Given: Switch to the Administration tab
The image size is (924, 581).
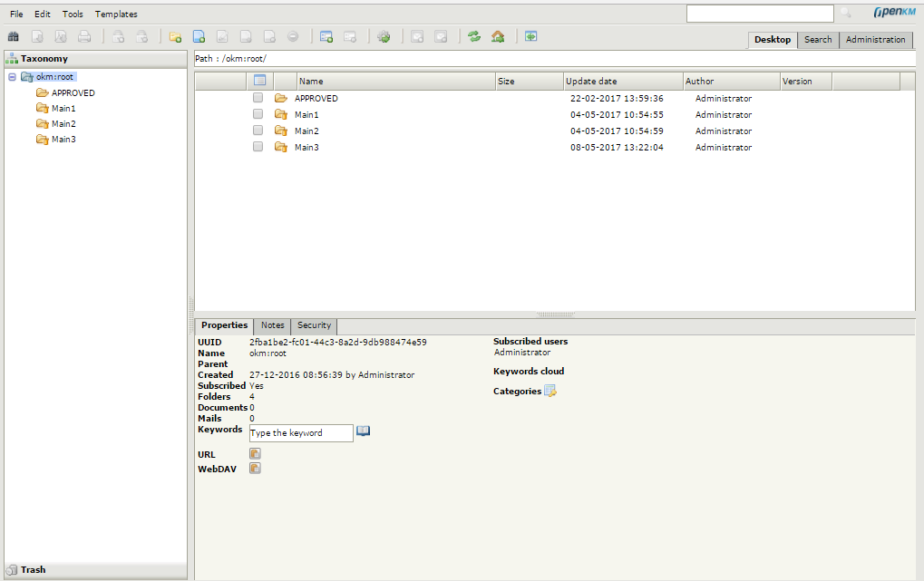Looking at the screenshot, I should point(875,40).
